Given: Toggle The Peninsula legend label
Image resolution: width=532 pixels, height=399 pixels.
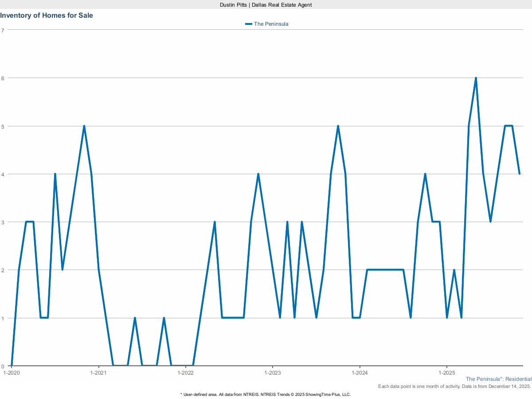Looking at the screenshot, I should (x=271, y=24).
